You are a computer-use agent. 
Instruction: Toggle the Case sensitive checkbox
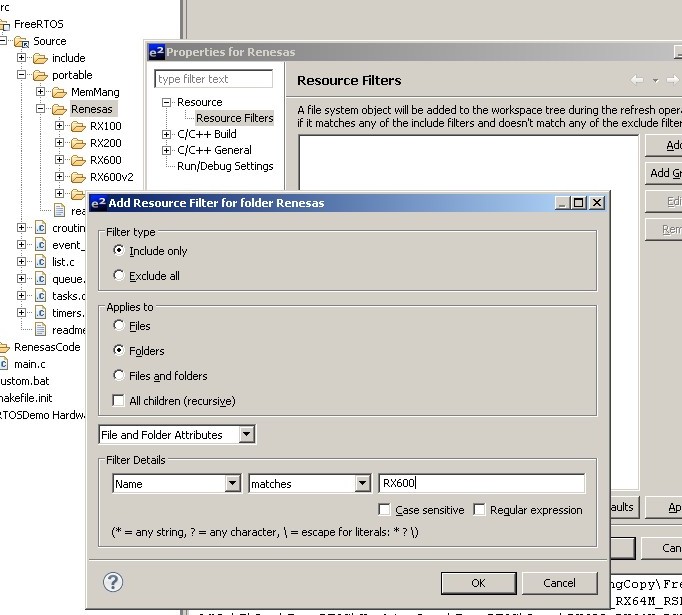pyautogui.click(x=385, y=510)
